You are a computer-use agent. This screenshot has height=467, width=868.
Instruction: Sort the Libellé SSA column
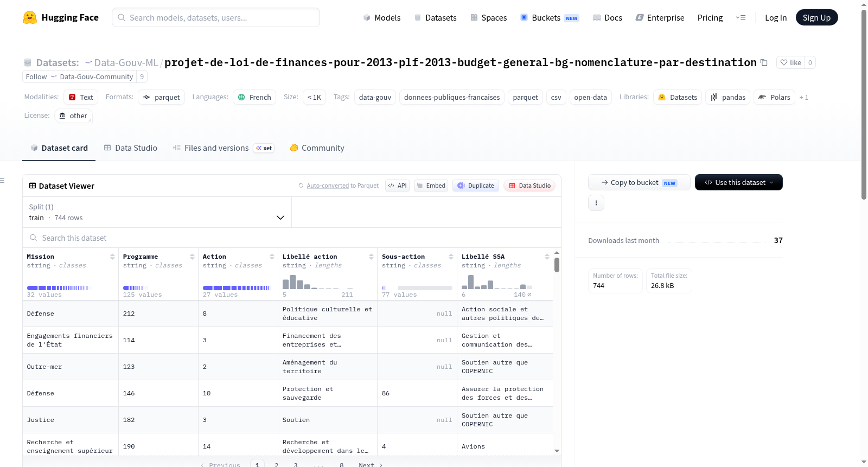tap(547, 257)
